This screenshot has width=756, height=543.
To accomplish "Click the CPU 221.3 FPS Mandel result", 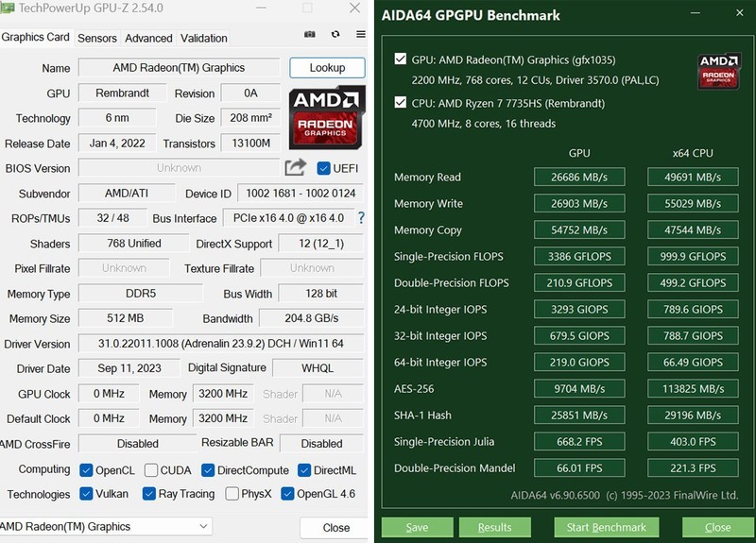I will coord(693,468).
